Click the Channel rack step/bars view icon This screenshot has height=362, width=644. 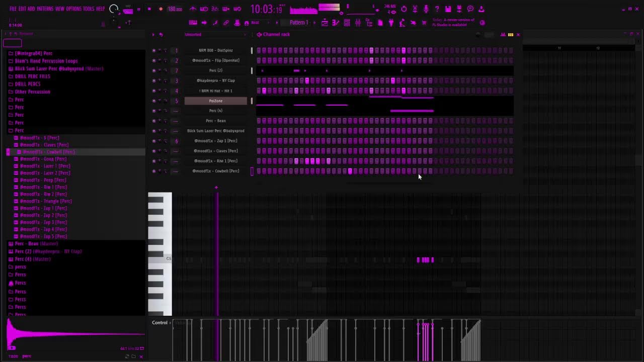511,35
